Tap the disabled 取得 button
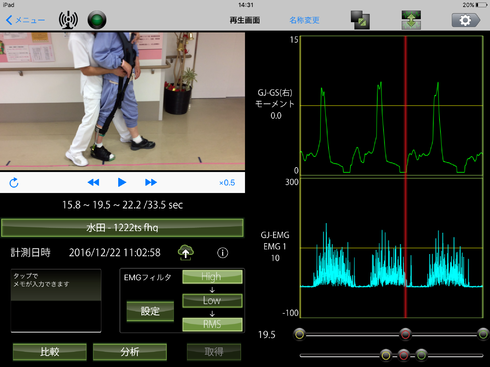Screen dimensions: 490x367 214,352
